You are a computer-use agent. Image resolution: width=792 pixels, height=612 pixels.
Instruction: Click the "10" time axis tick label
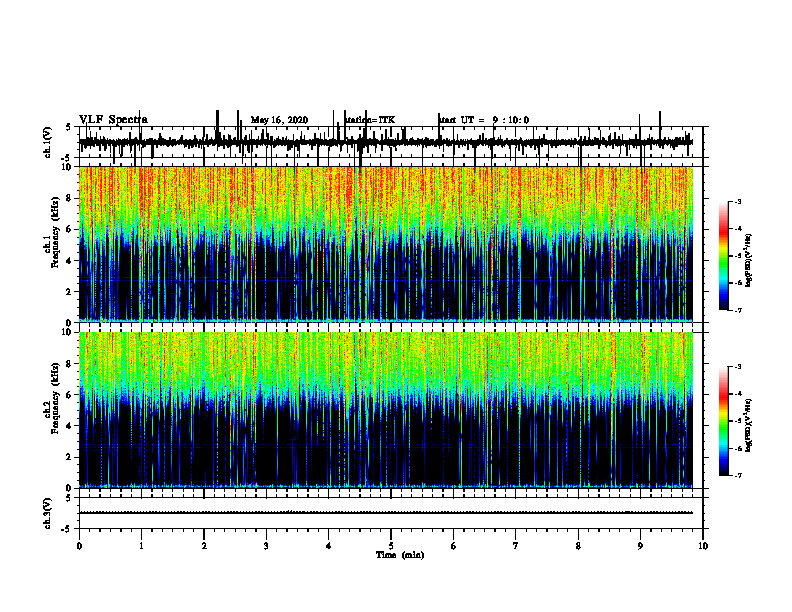pyautogui.click(x=703, y=546)
